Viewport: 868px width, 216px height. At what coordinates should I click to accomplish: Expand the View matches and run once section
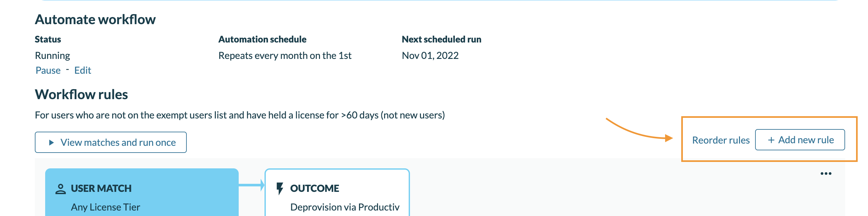pos(111,142)
